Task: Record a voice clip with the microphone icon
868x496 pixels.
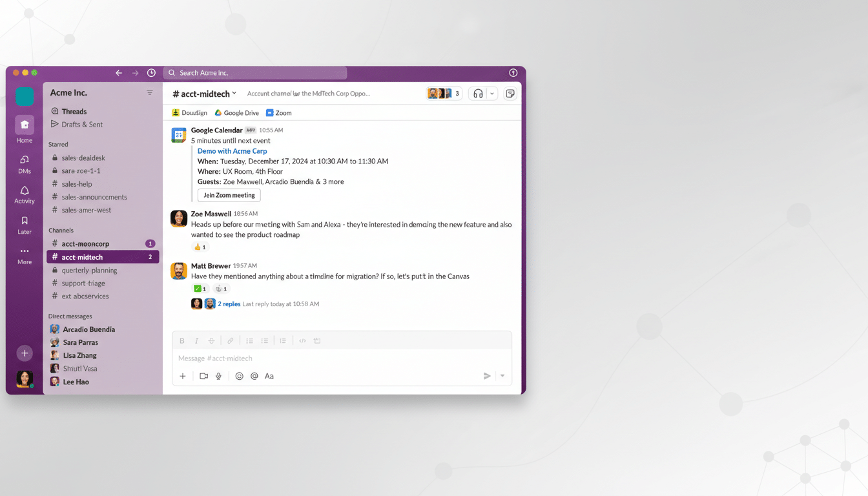Action: click(218, 375)
